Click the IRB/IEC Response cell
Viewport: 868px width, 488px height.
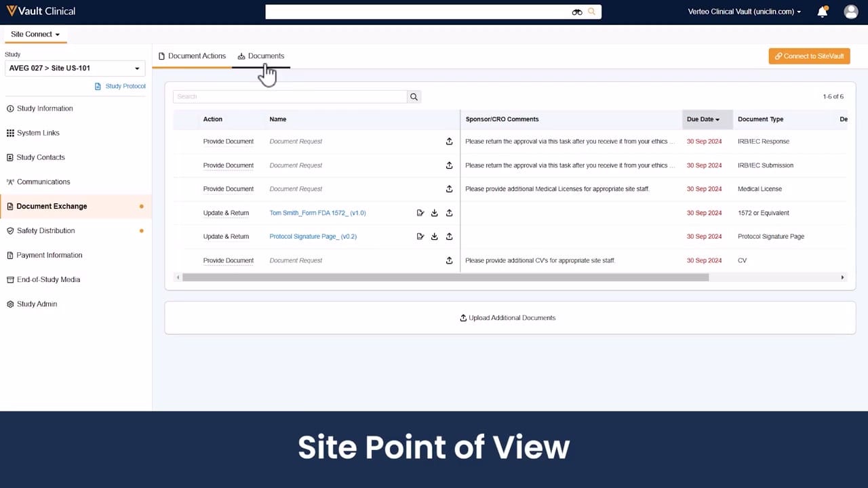tap(763, 142)
